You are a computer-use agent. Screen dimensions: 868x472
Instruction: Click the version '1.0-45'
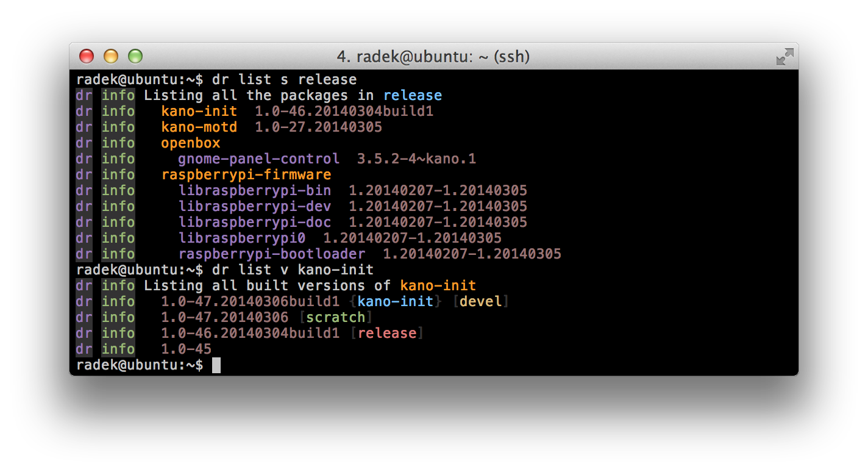point(187,349)
